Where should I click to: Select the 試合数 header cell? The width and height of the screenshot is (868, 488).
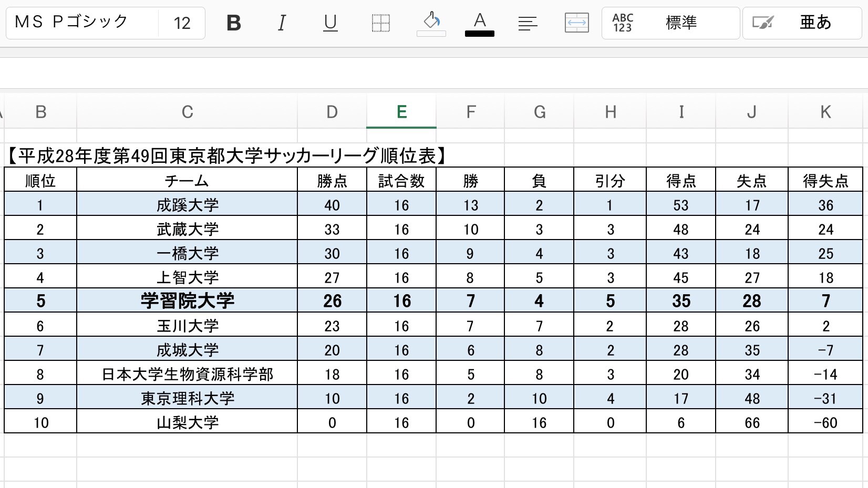[401, 180]
